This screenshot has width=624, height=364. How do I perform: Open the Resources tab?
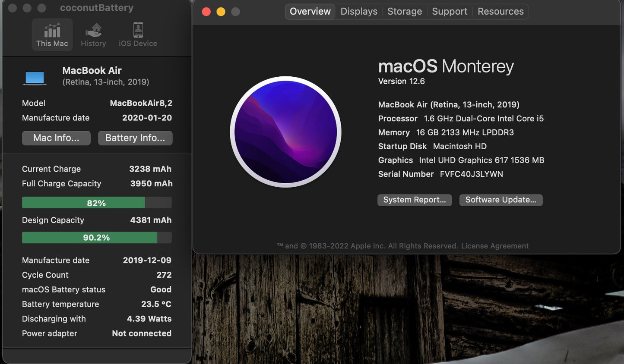[500, 11]
